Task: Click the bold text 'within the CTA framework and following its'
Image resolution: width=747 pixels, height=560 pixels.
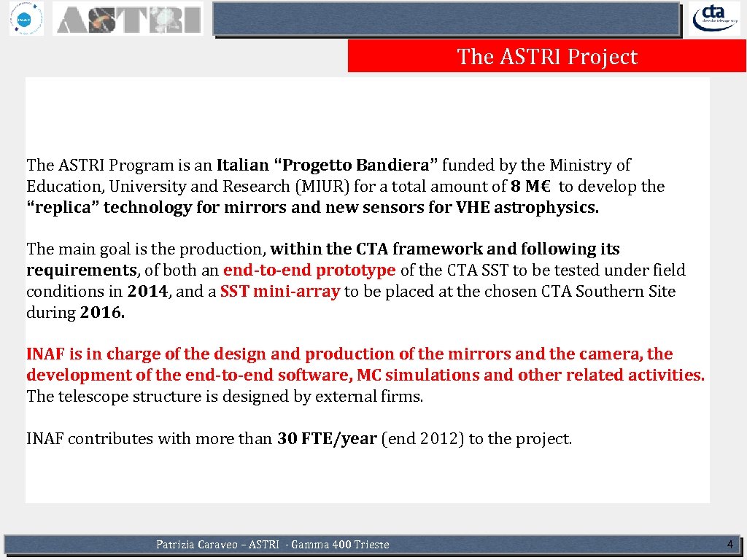Action: [445, 249]
